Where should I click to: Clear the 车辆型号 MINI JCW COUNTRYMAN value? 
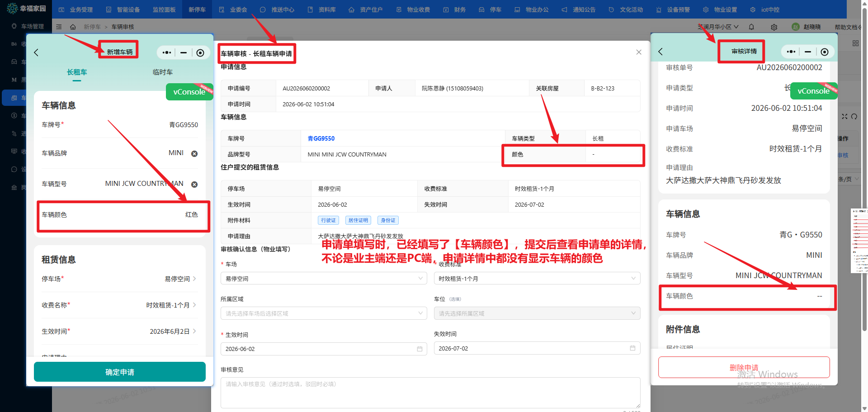tap(194, 185)
